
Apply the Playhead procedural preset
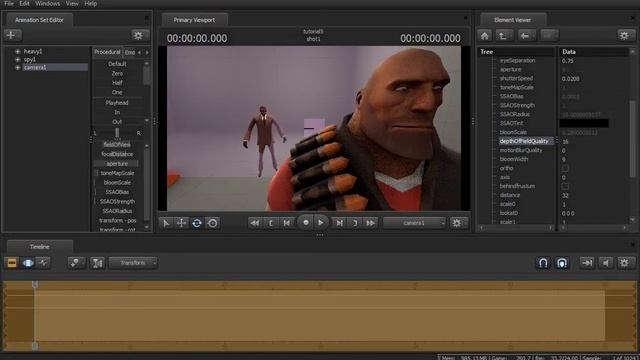117,103
